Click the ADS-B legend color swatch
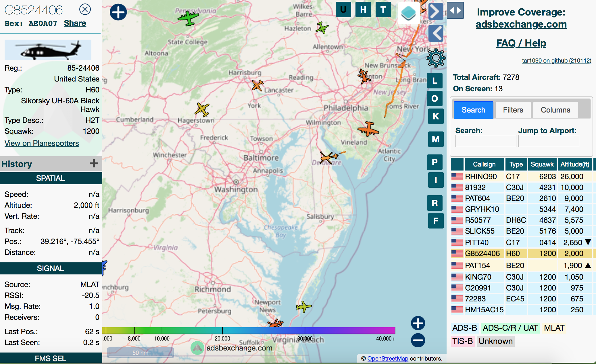The height and width of the screenshot is (364, 596). (465, 328)
